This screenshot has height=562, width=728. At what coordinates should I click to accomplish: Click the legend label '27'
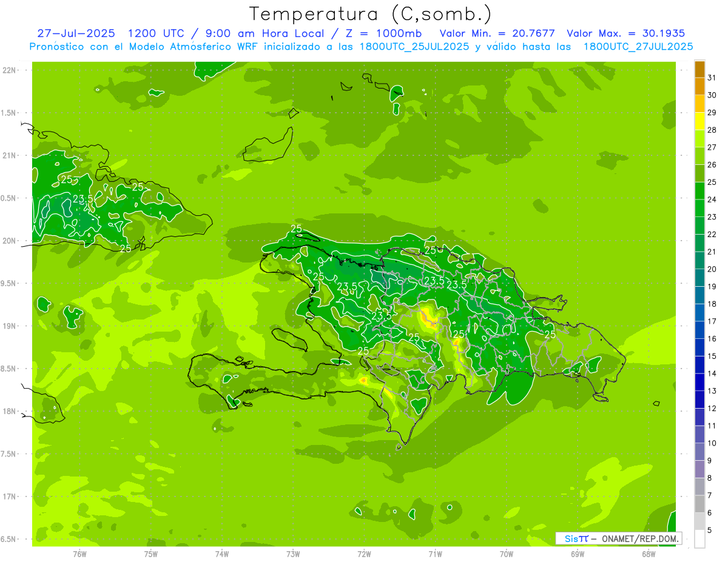coord(712,147)
